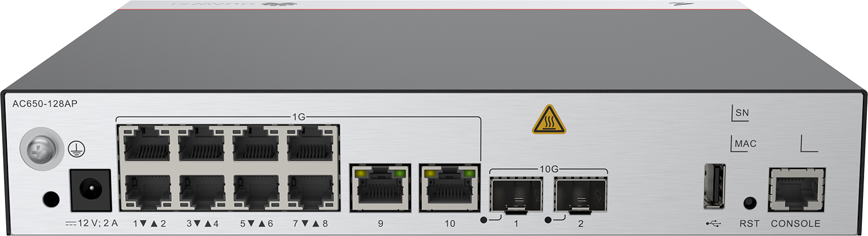The width and height of the screenshot is (868, 236).
Task: Click the SFP+ 10G port 1
Action: pos(516,194)
